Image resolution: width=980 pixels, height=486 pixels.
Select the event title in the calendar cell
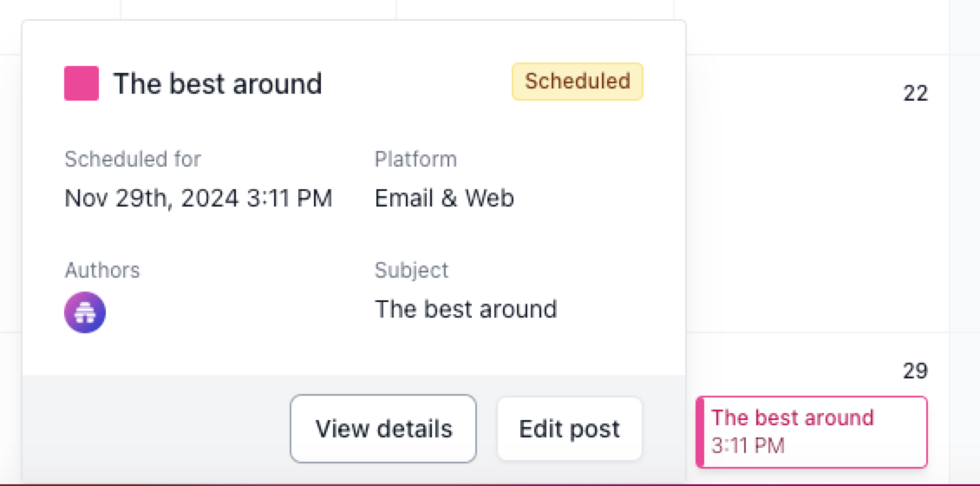pos(793,417)
